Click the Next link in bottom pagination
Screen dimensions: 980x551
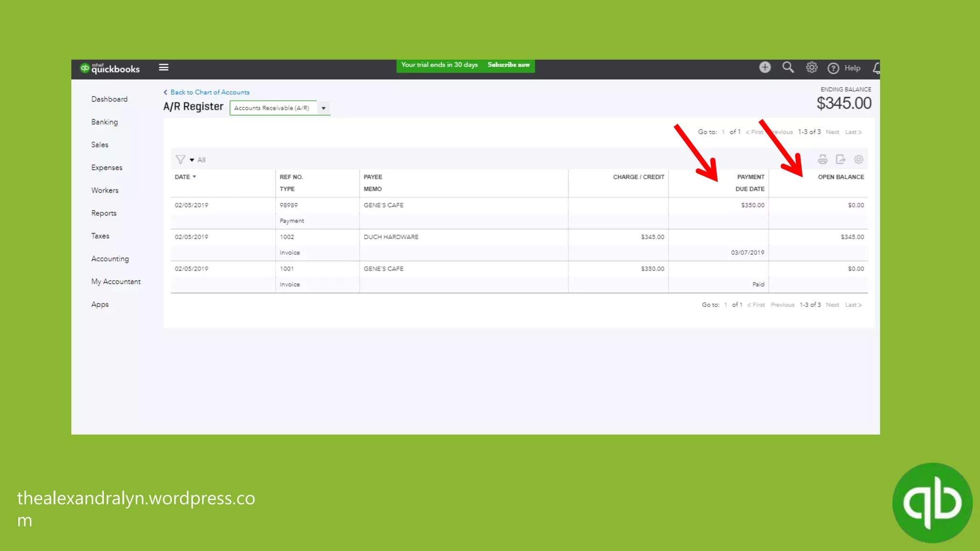click(832, 305)
